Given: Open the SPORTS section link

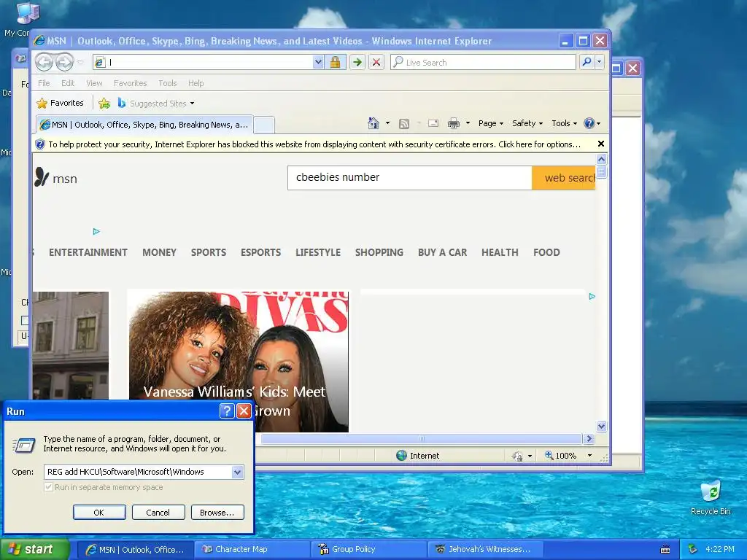Looking at the screenshot, I should [x=209, y=252].
